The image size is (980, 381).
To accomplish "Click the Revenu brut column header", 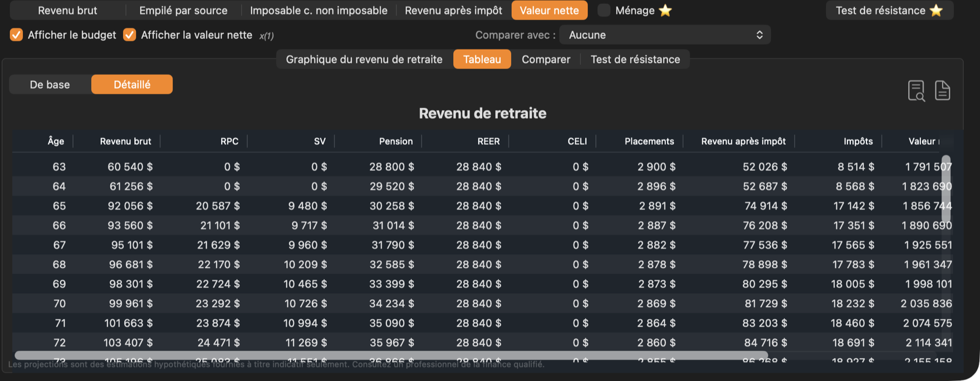I will [x=125, y=141].
